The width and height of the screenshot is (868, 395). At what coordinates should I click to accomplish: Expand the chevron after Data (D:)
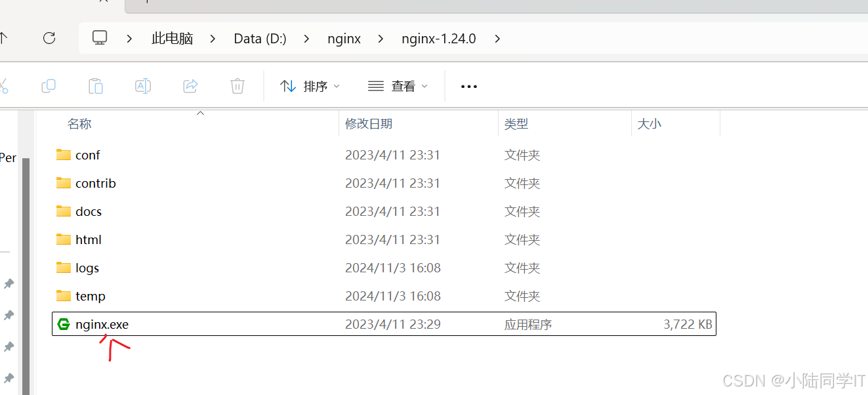click(306, 39)
